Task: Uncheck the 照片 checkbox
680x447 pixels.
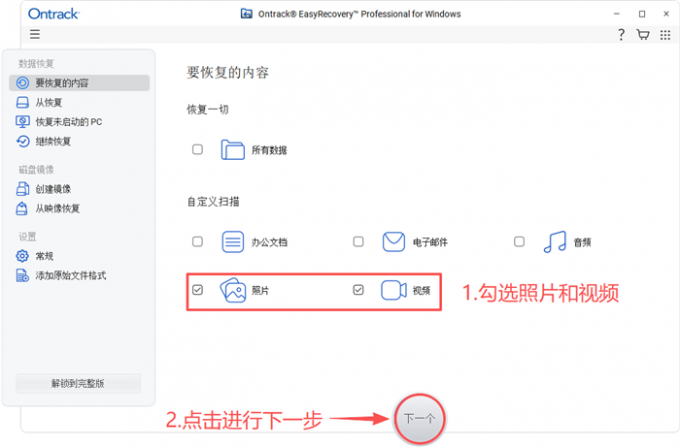Action: point(197,290)
